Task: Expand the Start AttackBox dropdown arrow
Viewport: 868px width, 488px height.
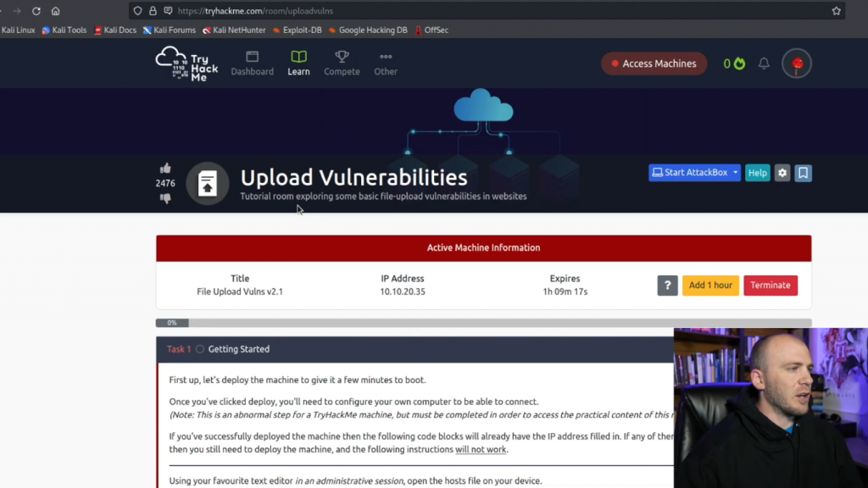Action: (735, 173)
